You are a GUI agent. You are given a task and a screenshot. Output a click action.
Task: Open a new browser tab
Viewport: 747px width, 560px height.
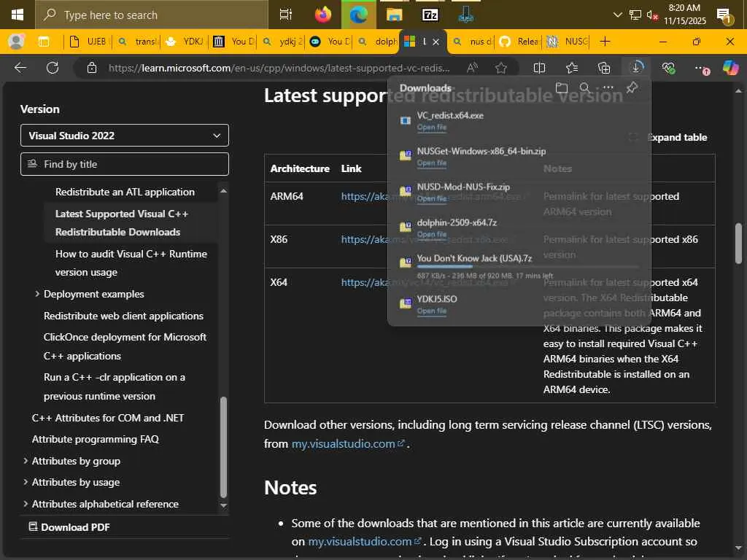605,42
